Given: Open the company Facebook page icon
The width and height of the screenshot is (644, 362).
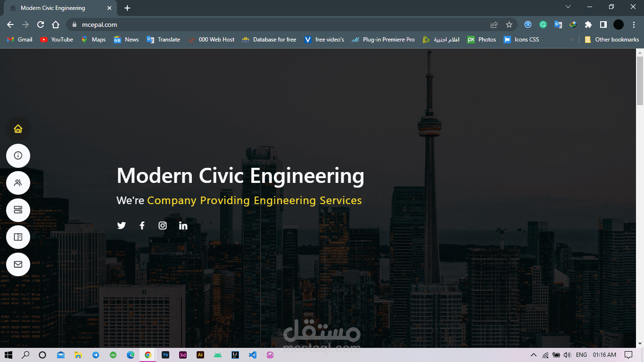Looking at the screenshot, I should (x=142, y=225).
